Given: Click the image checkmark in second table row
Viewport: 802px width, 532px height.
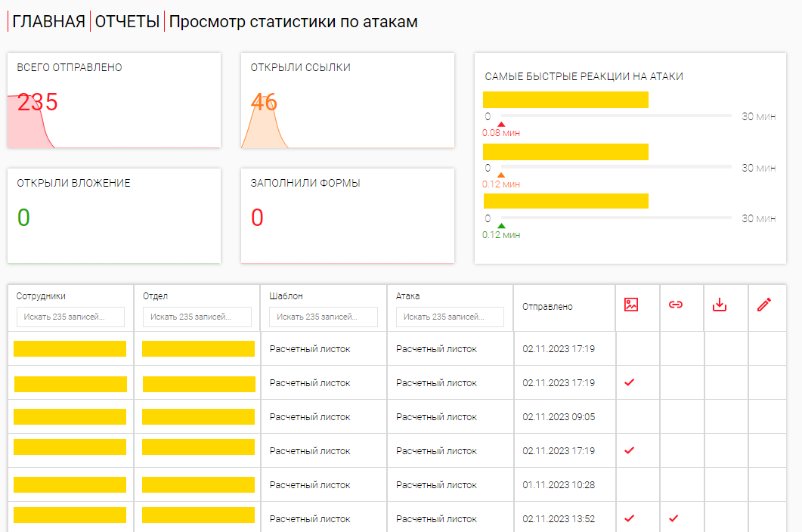Looking at the screenshot, I should [630, 382].
